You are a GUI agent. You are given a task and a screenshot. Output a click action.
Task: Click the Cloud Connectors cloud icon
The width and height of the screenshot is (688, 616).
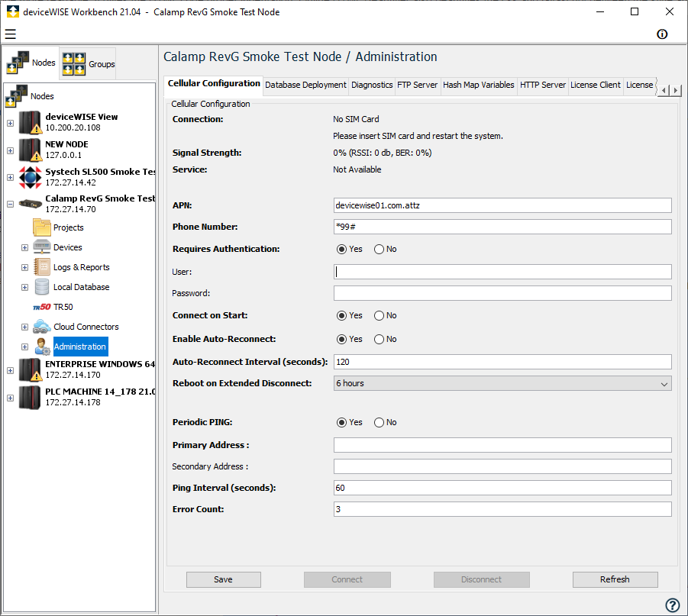pyautogui.click(x=42, y=327)
